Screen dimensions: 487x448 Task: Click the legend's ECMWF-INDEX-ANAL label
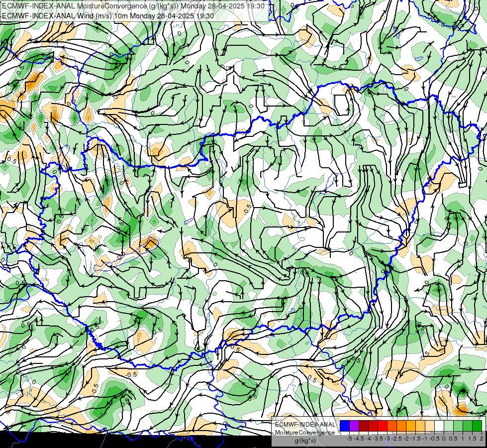tap(305, 425)
